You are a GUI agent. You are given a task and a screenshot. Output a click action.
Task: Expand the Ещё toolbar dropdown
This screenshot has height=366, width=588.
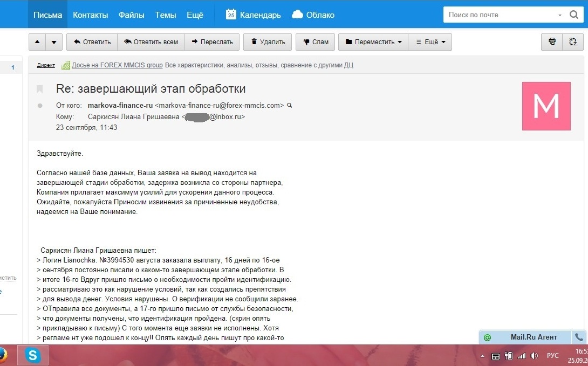tap(430, 42)
